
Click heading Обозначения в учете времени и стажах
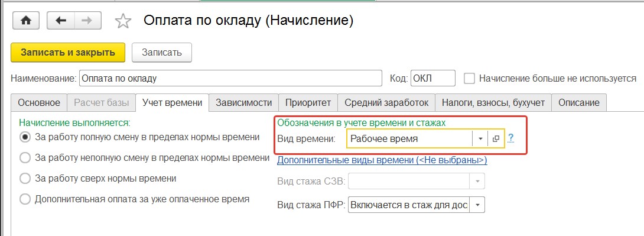(362, 122)
